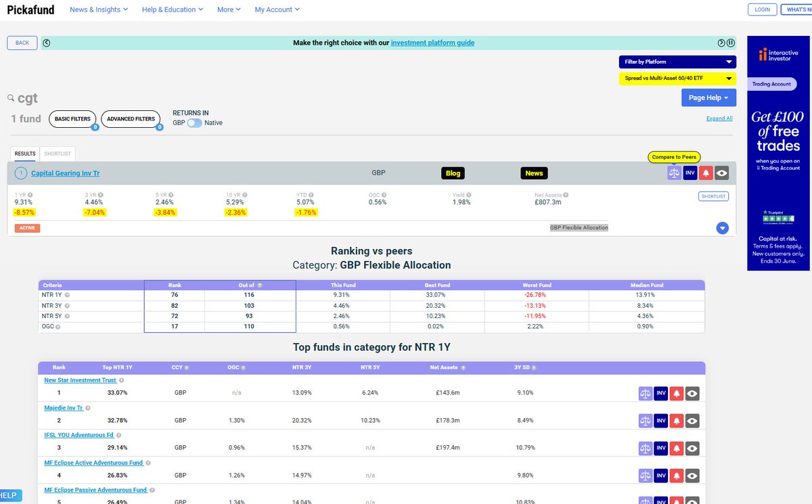Toggle eye icon for Majedie Inv Tr
Viewport: 812px width, 504px height.
point(692,421)
